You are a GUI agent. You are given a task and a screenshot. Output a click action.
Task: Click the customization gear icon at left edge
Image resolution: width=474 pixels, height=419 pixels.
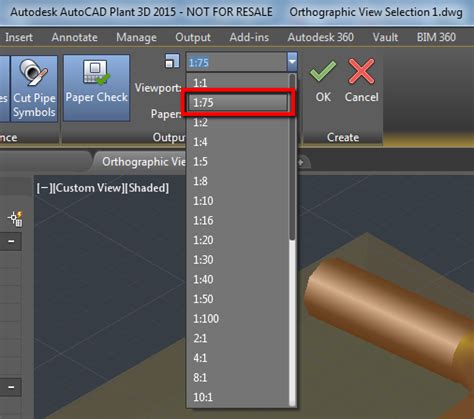[x=15, y=218]
